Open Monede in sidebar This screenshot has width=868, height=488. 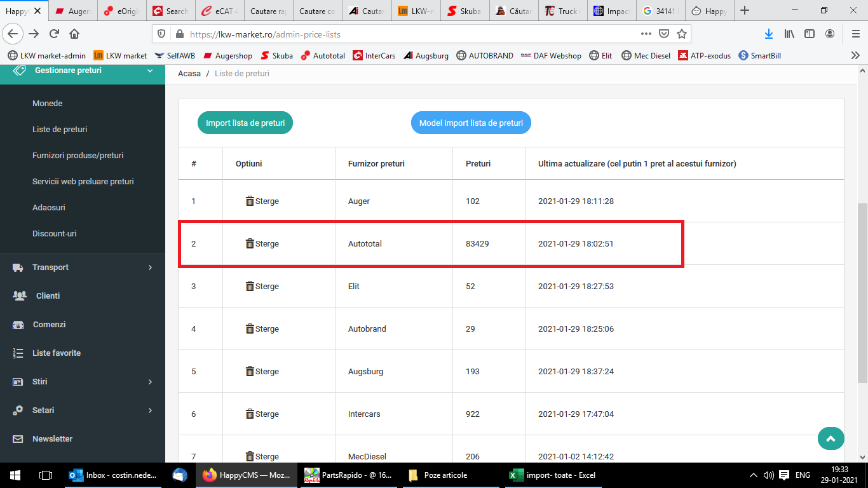click(x=48, y=103)
